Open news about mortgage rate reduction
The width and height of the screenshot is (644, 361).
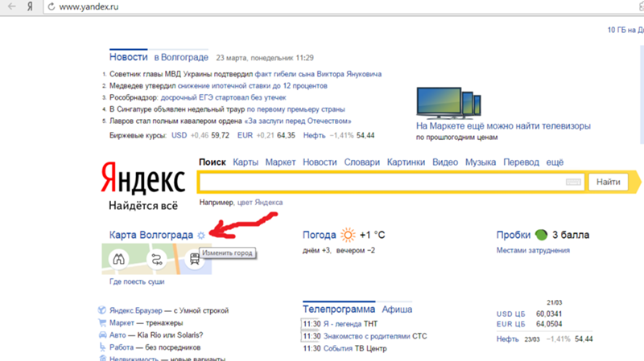coord(253,86)
